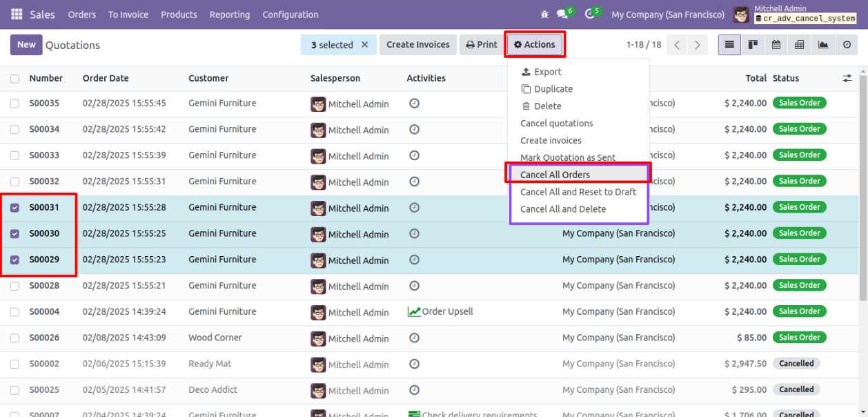Switch to Calendar view

(776, 45)
